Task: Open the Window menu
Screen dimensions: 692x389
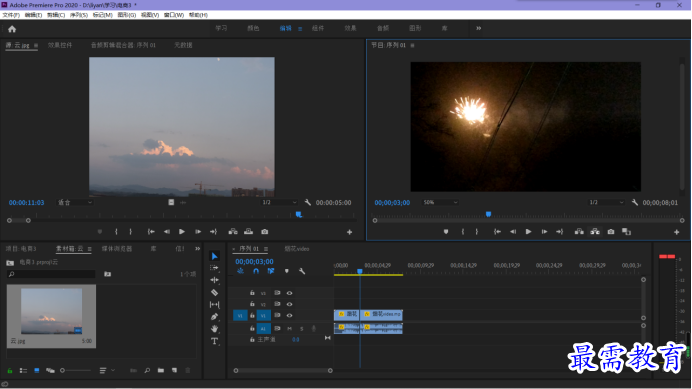Action: (174, 15)
